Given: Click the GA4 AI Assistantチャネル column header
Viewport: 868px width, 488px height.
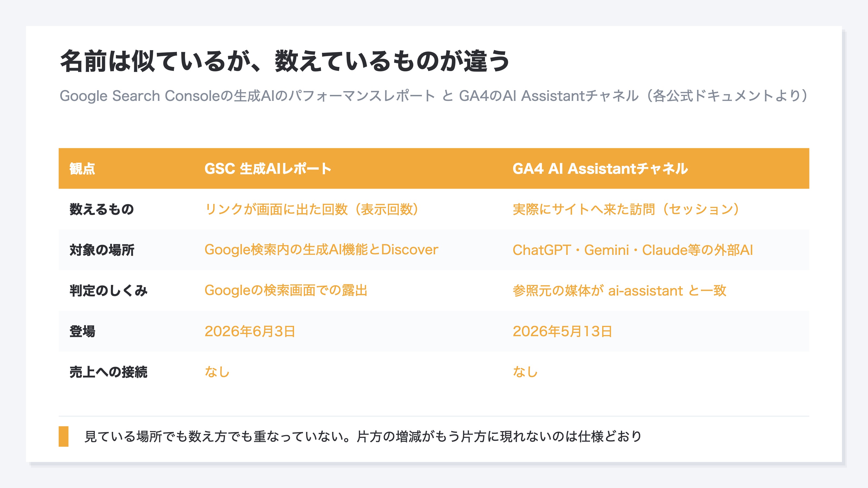Looking at the screenshot, I should [600, 168].
